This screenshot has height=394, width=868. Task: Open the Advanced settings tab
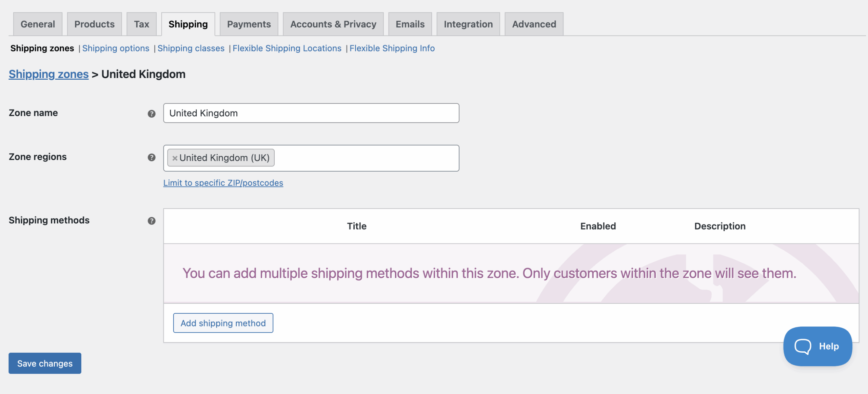[534, 24]
